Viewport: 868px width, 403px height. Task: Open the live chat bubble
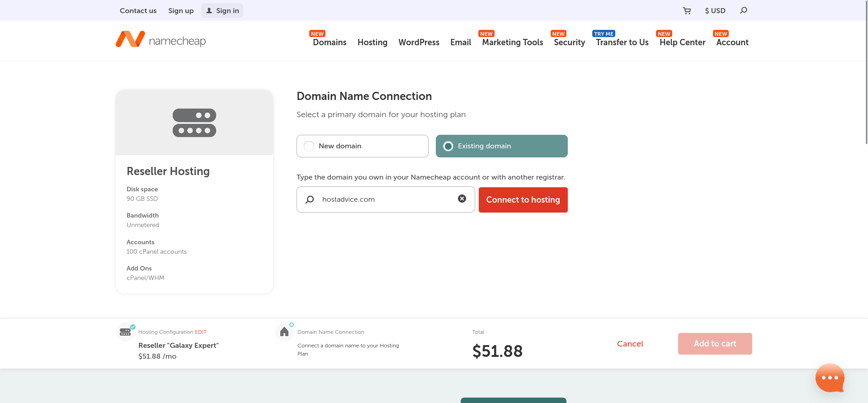(x=830, y=378)
